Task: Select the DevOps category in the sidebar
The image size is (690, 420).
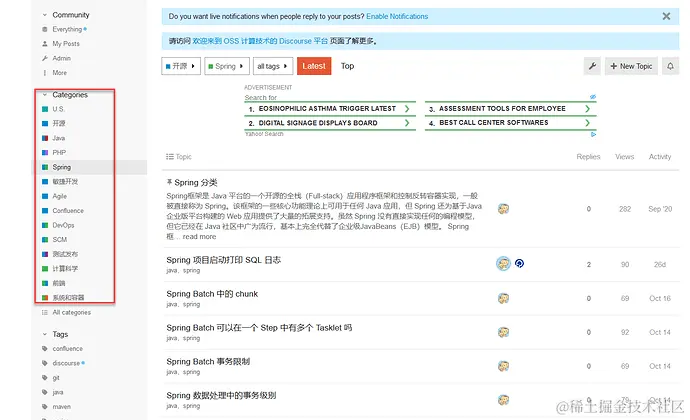Action: (x=63, y=225)
